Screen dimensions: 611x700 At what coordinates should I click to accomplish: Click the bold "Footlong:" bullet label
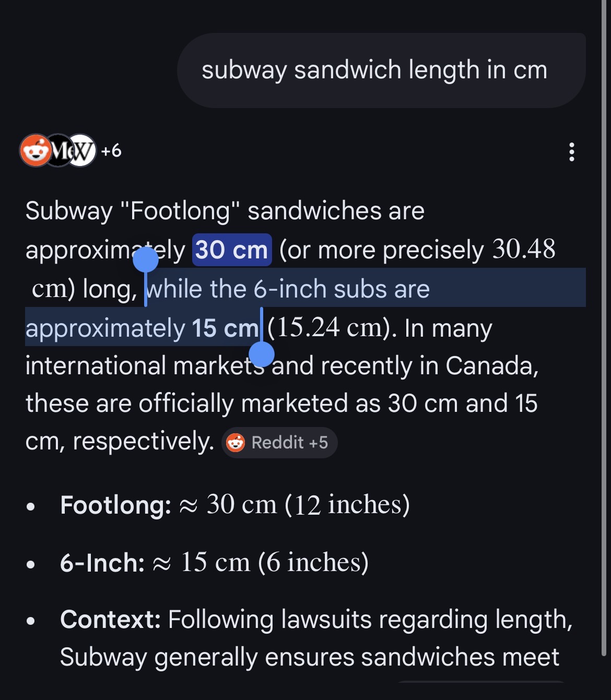click(115, 505)
